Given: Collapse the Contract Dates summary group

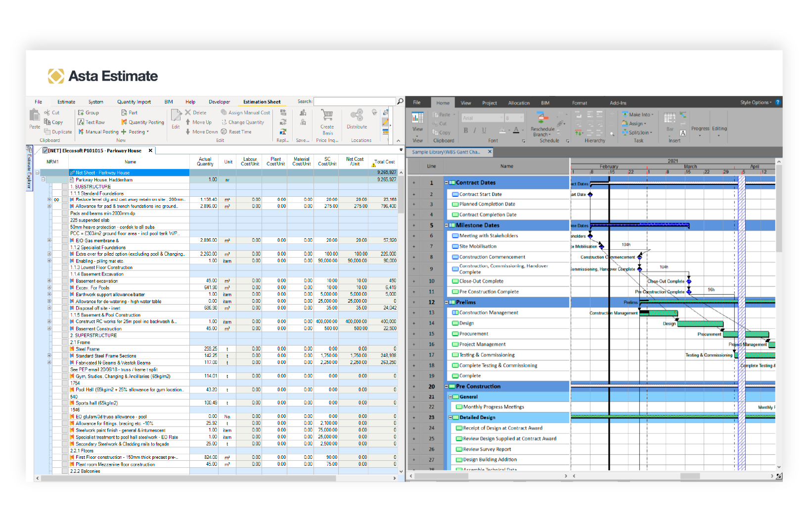Looking at the screenshot, I should click(447, 183).
